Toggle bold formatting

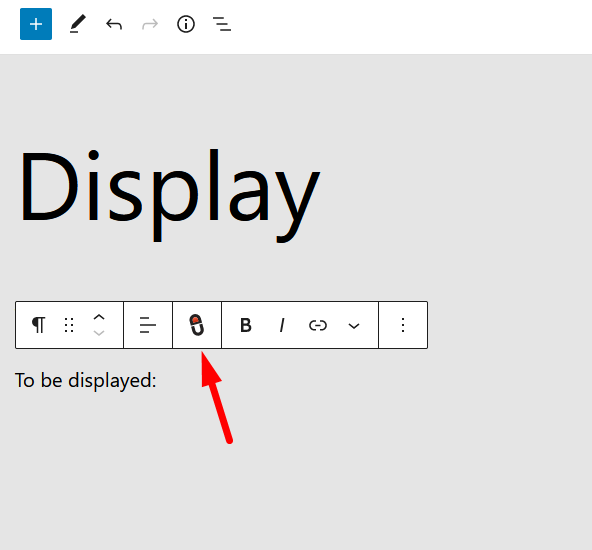(x=246, y=325)
